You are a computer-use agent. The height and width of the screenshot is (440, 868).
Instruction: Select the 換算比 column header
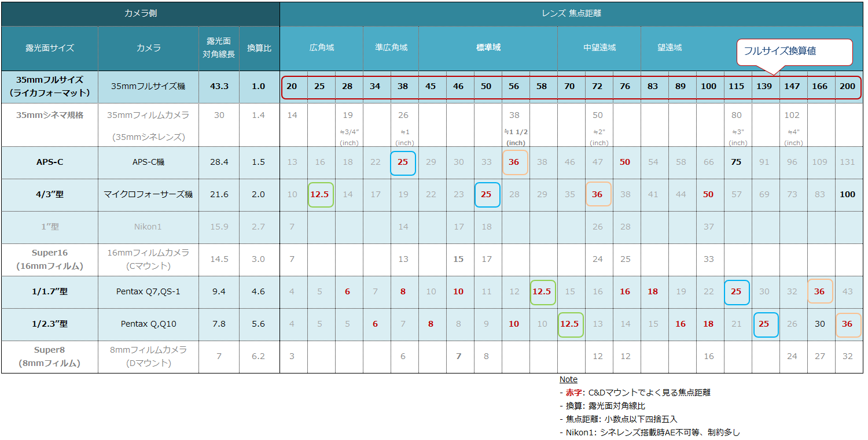point(259,48)
